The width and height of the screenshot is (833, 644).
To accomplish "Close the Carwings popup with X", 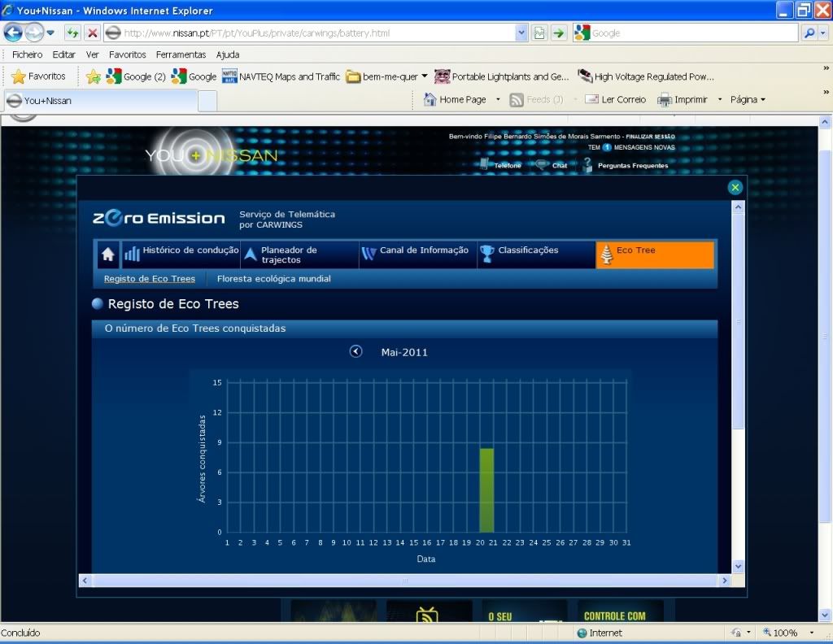I will (x=735, y=187).
